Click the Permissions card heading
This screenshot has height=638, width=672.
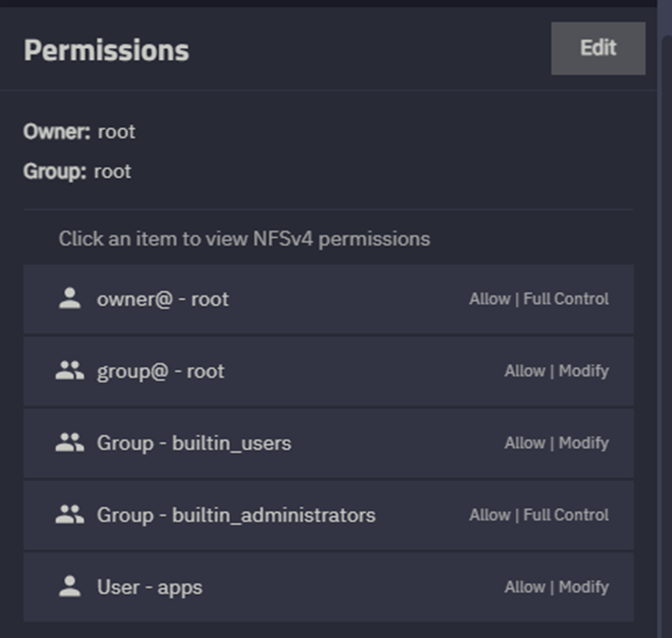coord(106,51)
